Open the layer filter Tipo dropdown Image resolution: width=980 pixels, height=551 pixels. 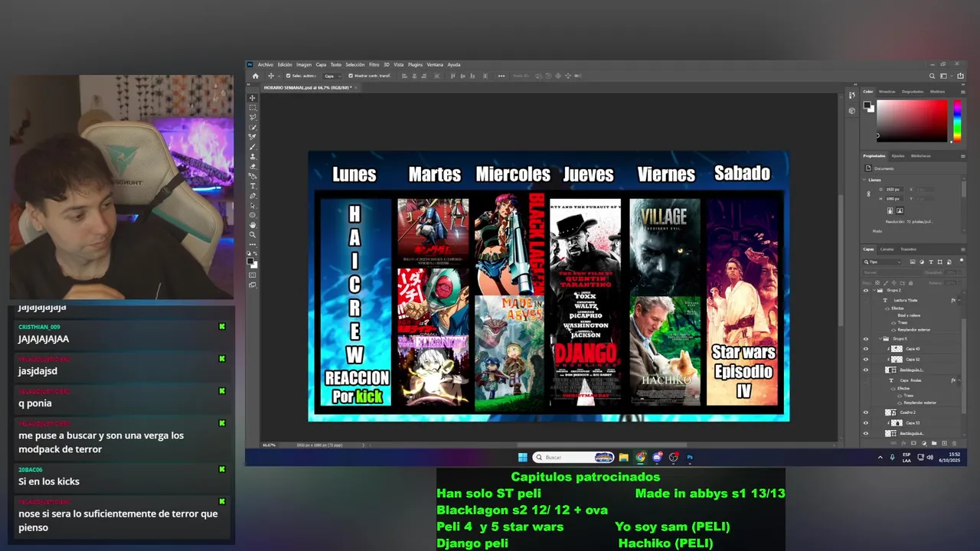(x=882, y=262)
